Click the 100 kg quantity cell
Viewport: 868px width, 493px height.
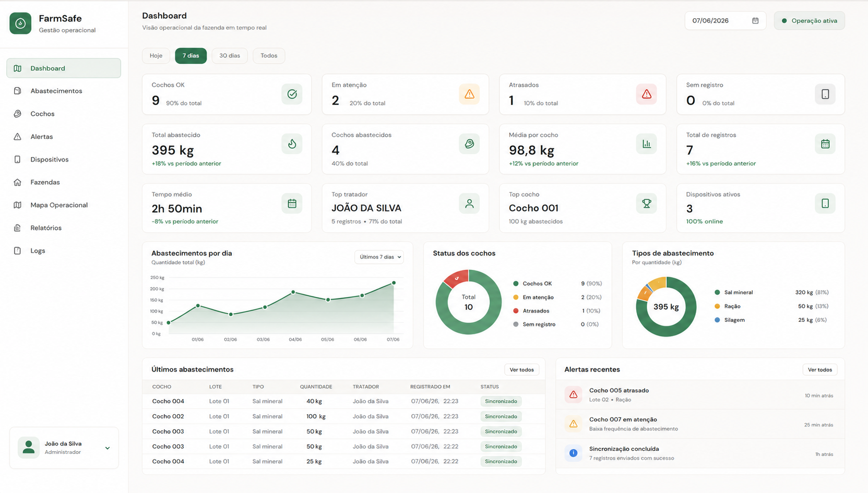[x=316, y=416]
